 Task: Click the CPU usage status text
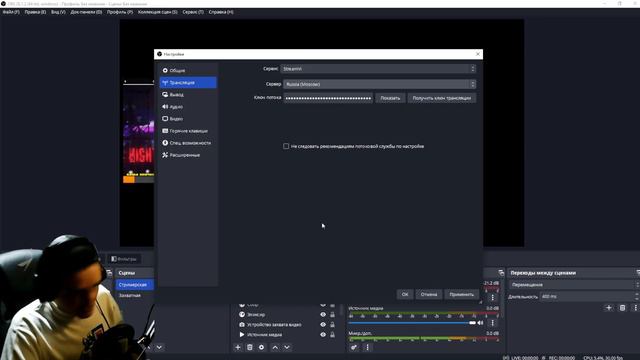(603, 358)
